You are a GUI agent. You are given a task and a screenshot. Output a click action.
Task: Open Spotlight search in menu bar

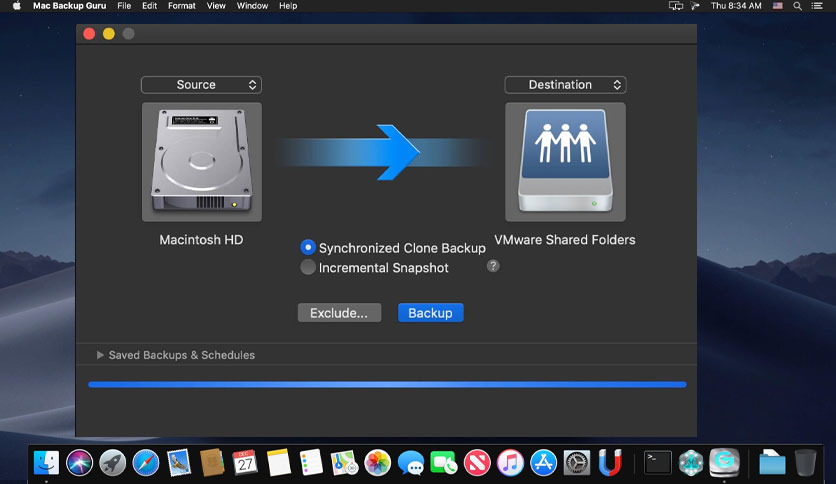click(798, 6)
